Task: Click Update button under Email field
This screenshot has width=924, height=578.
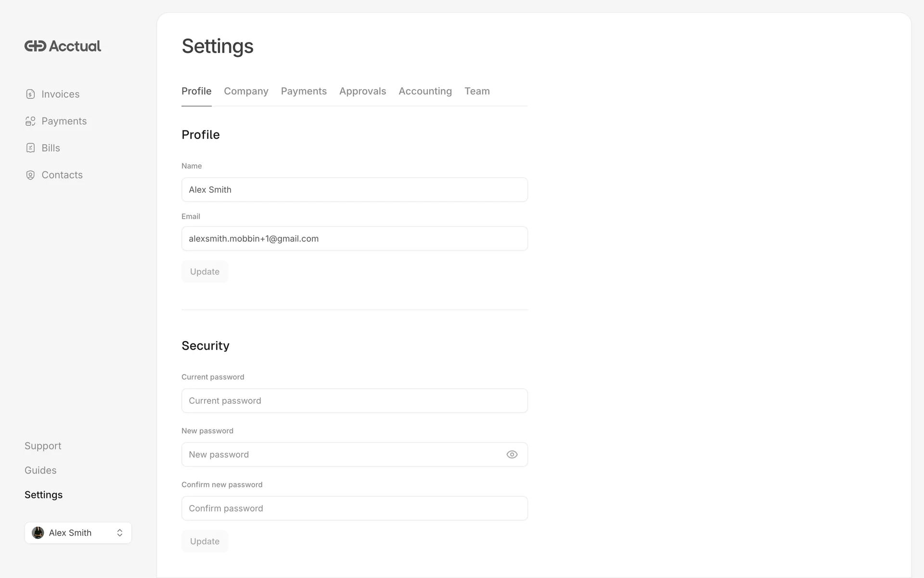Action: pos(205,272)
